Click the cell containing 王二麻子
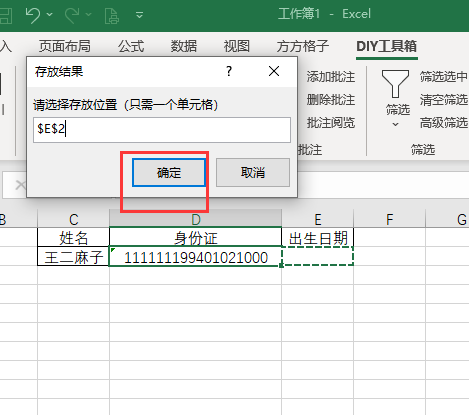 (74, 256)
